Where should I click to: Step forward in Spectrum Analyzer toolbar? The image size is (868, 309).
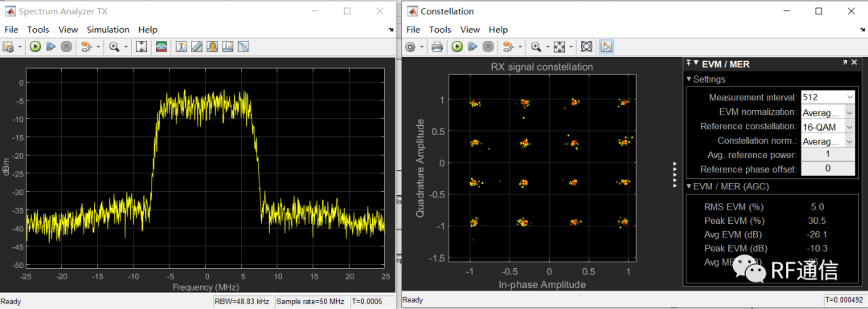click(51, 47)
